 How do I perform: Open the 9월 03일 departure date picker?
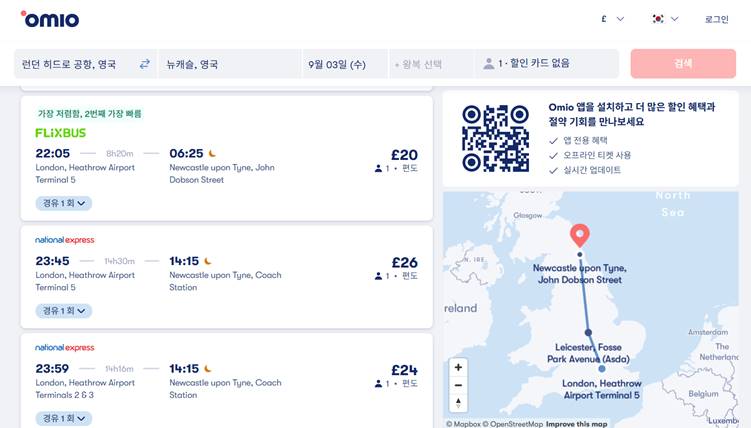click(x=345, y=64)
